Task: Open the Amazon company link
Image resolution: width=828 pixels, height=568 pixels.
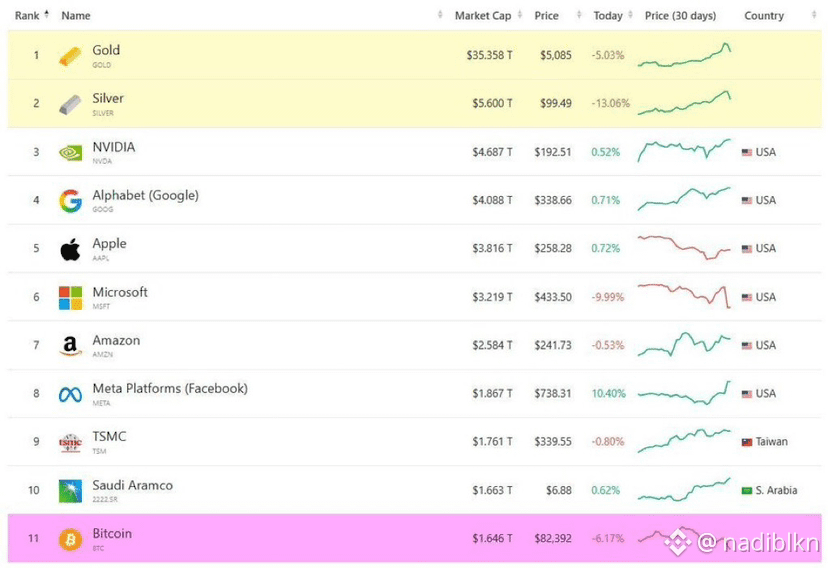Action: coord(116,340)
